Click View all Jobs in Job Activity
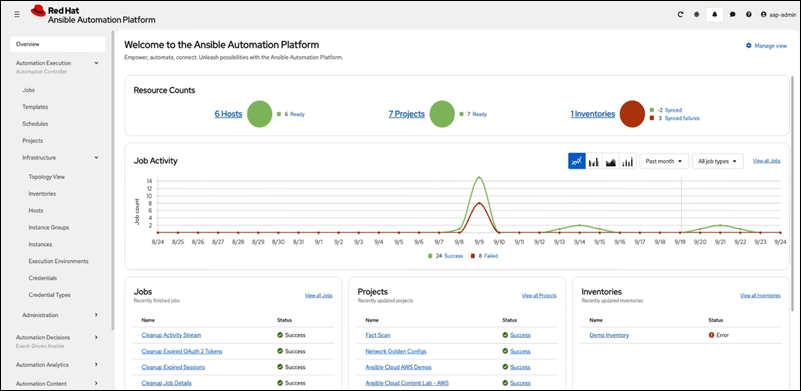The height and width of the screenshot is (391, 801). click(x=766, y=161)
